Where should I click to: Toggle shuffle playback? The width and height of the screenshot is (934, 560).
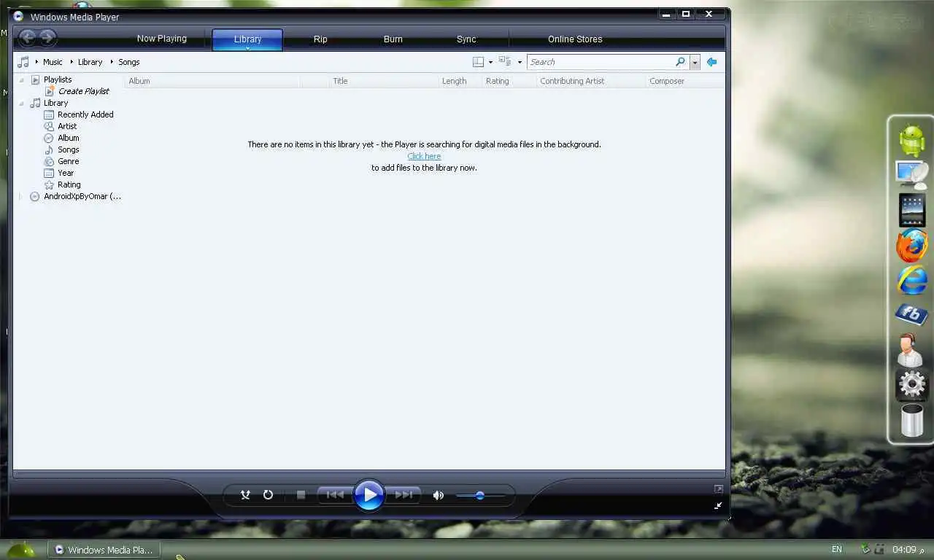[x=246, y=495]
